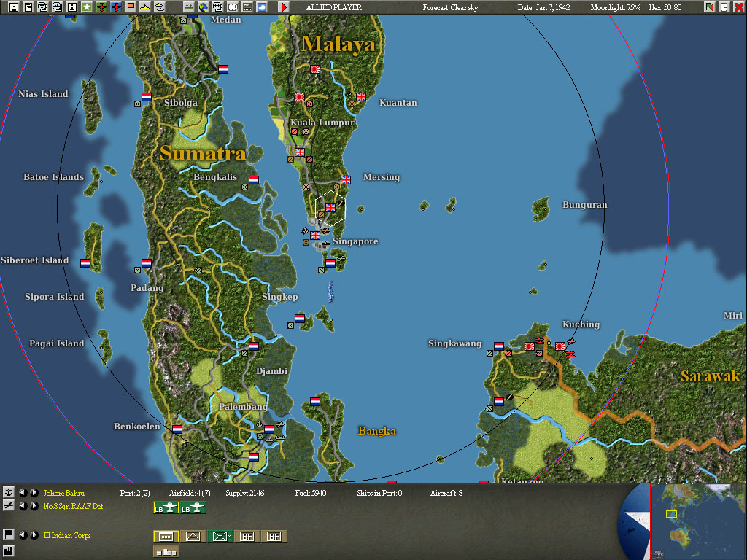Image resolution: width=747 pixels, height=560 pixels.
Task: Click the industry bar-graph icon below unit row
Action: [x=166, y=551]
